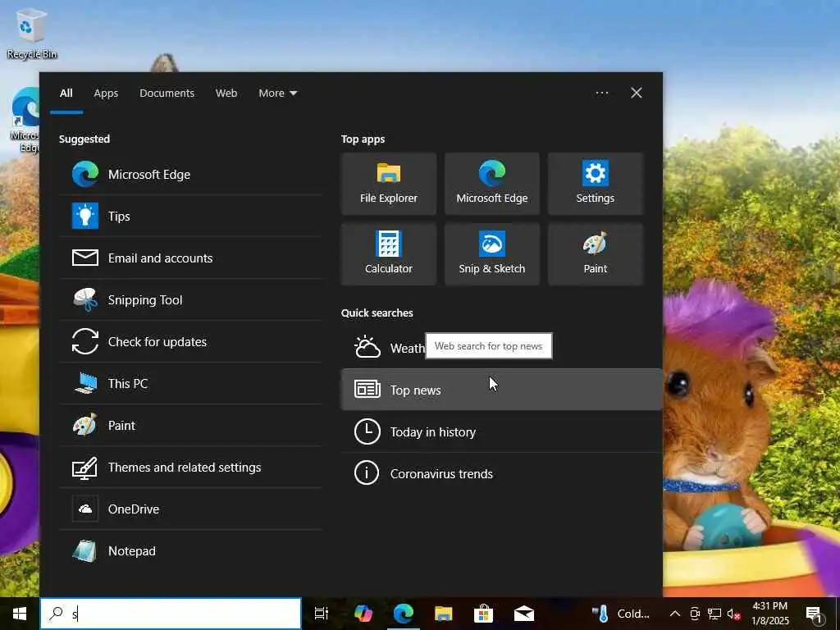Open Snip & Sketch tile

pyautogui.click(x=492, y=254)
